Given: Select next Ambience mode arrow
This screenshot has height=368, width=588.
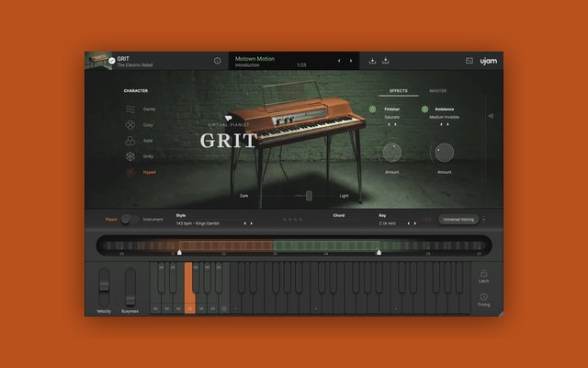Looking at the screenshot, I should click(x=447, y=124).
